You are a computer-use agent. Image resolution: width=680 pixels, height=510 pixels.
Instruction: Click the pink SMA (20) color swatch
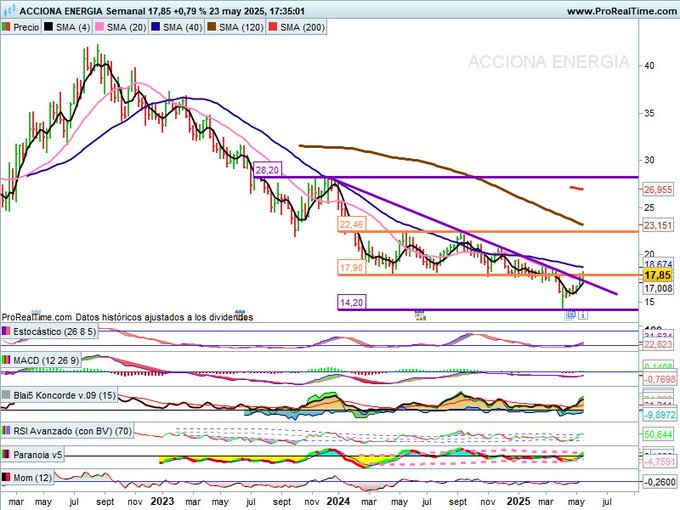[x=99, y=27]
